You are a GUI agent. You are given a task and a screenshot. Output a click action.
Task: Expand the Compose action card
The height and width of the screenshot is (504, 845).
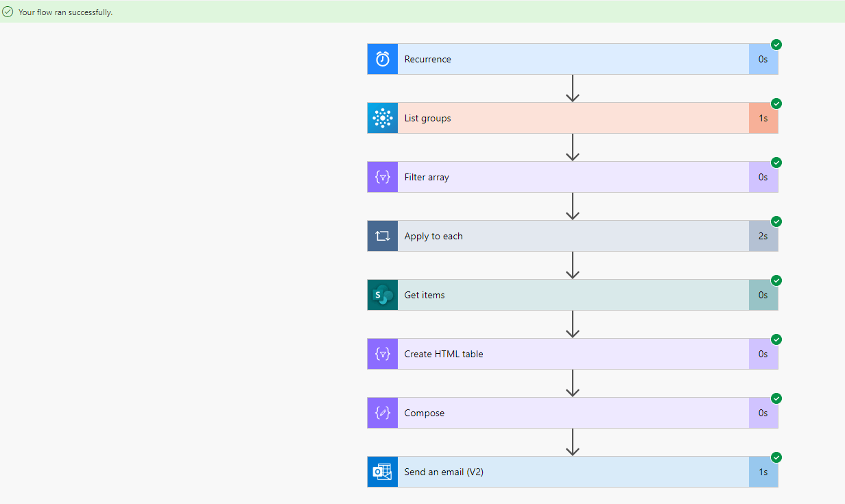tap(573, 413)
